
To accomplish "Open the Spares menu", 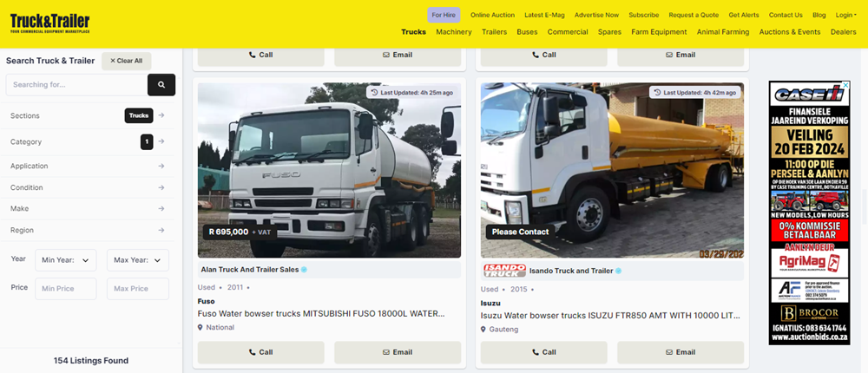I will click(609, 31).
